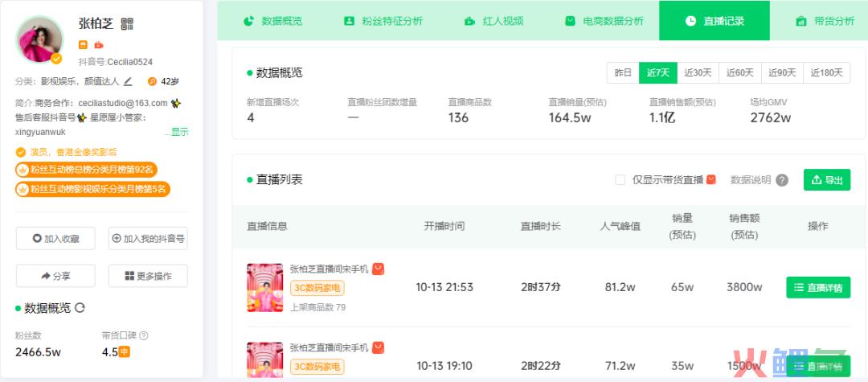Click the orange shop badge under the name
Image resolution: width=868 pixels, height=382 pixels.
83,45
